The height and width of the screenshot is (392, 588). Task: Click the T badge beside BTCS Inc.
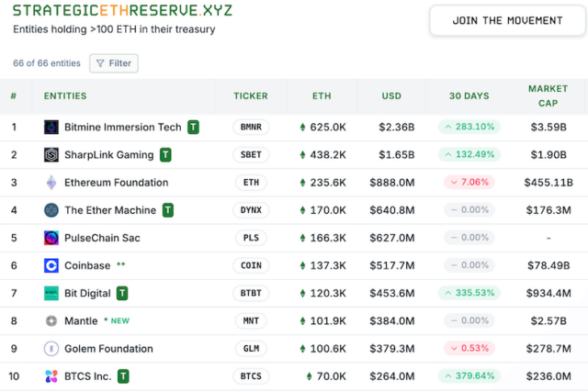pos(123,376)
